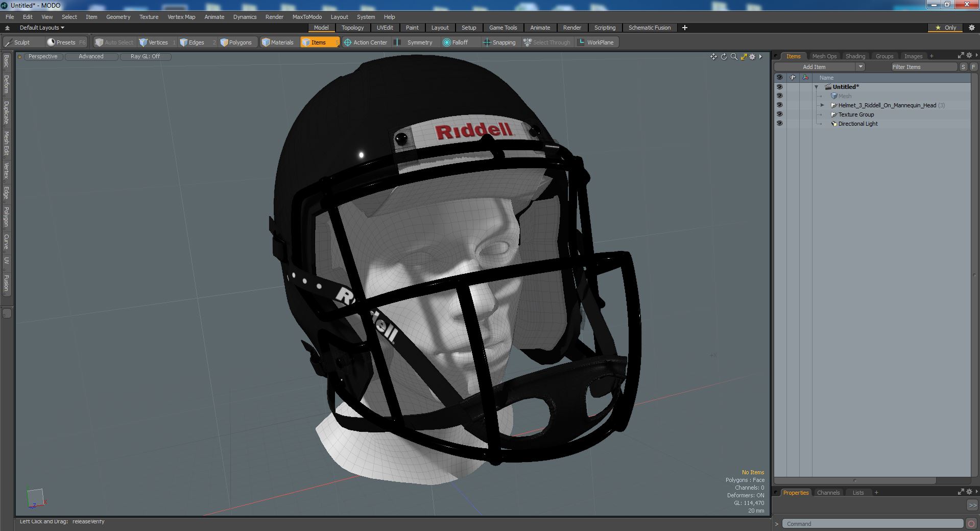980x531 pixels.
Task: Toggle Auto Select mode
Action: 114,42
